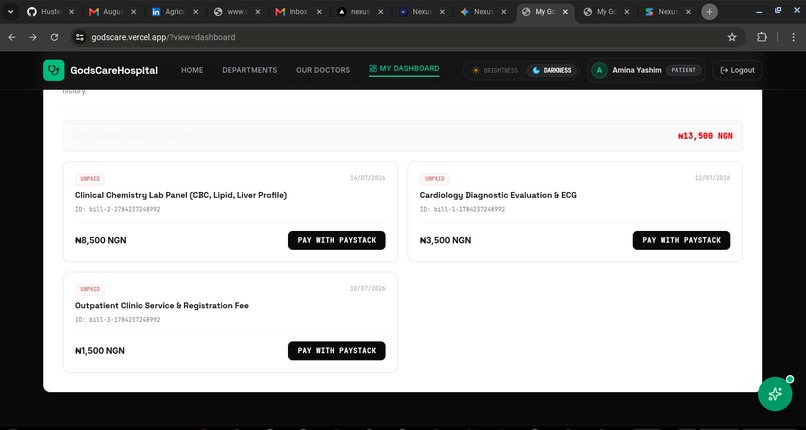
Task: Close the 'Inbox' Gmail tab
Action: 319,12
